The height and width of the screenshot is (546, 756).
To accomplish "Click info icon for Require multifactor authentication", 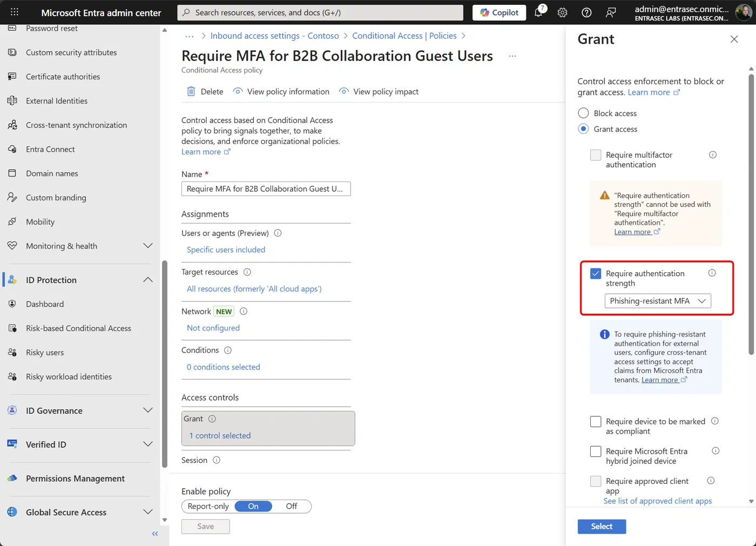I will pos(713,154).
